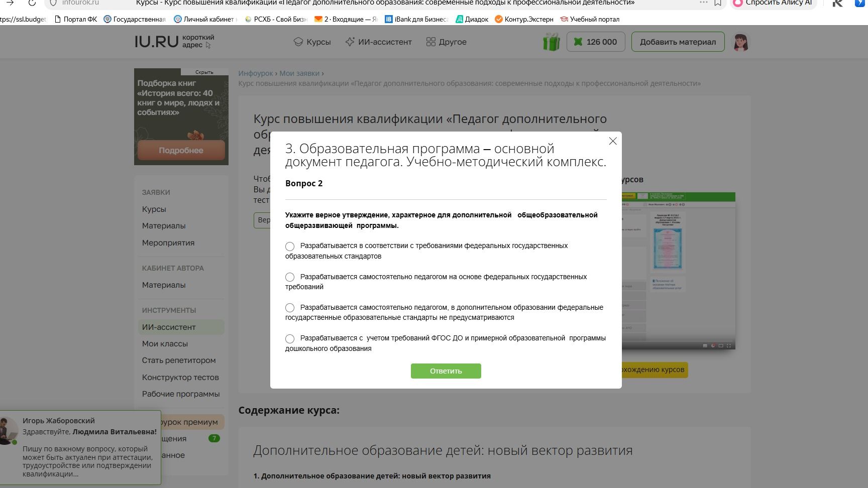Click the Добавить материал button
The height and width of the screenshot is (488, 868).
[x=678, y=42]
